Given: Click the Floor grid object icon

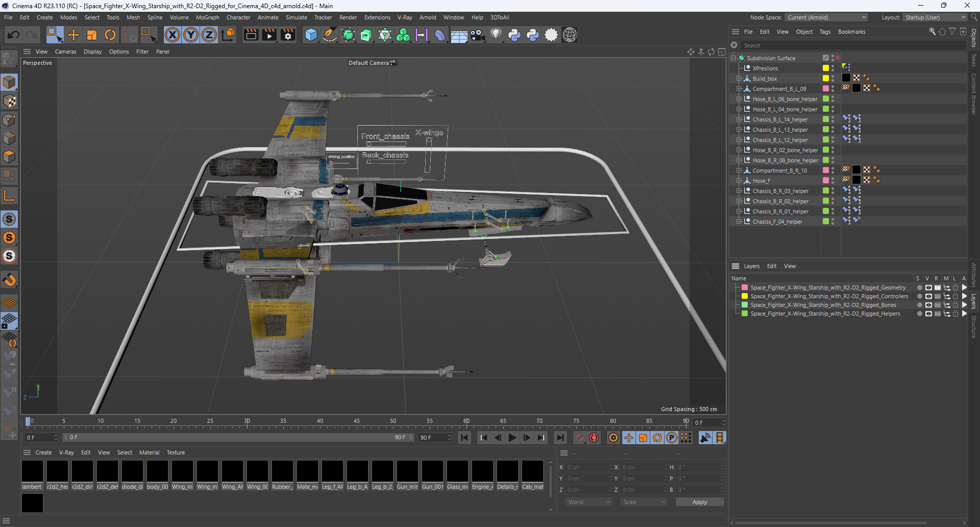Looking at the screenshot, I should (459, 35).
